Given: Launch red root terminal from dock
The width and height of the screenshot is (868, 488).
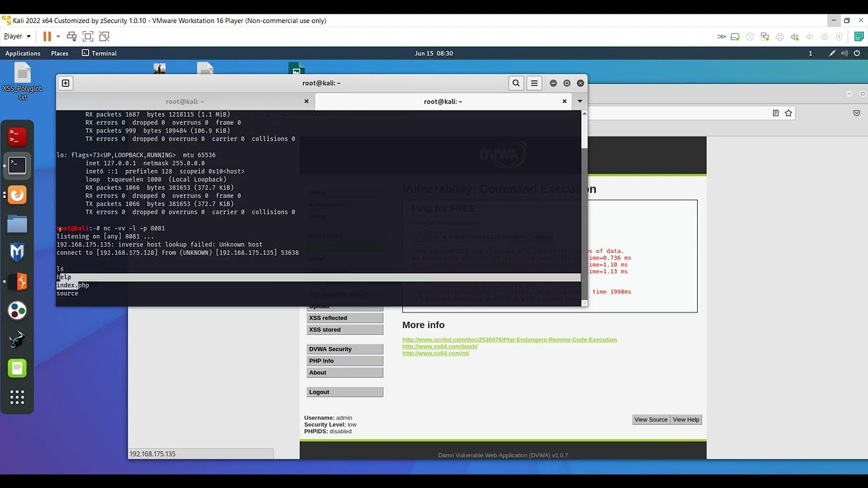Looking at the screenshot, I should coord(17,137).
